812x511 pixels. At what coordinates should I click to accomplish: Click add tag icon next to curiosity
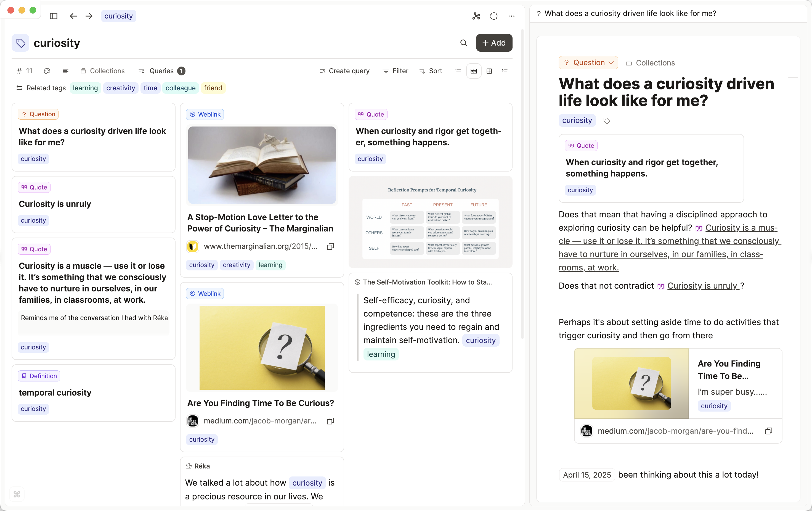click(607, 121)
